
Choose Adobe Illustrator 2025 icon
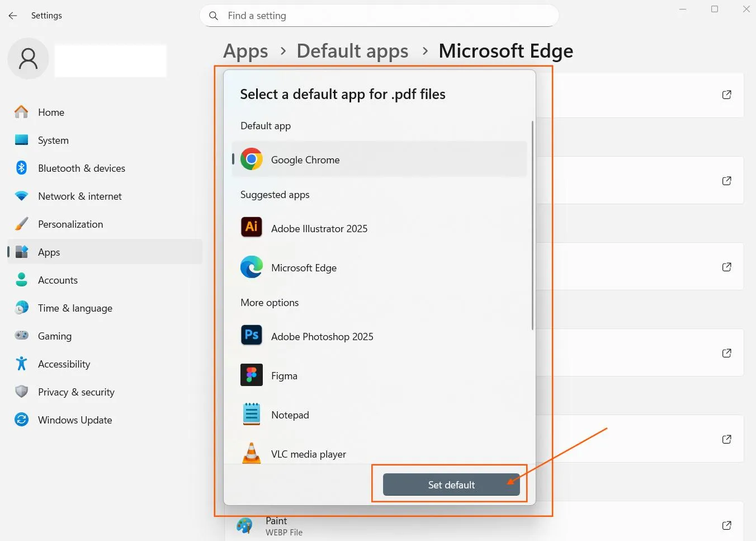click(252, 227)
